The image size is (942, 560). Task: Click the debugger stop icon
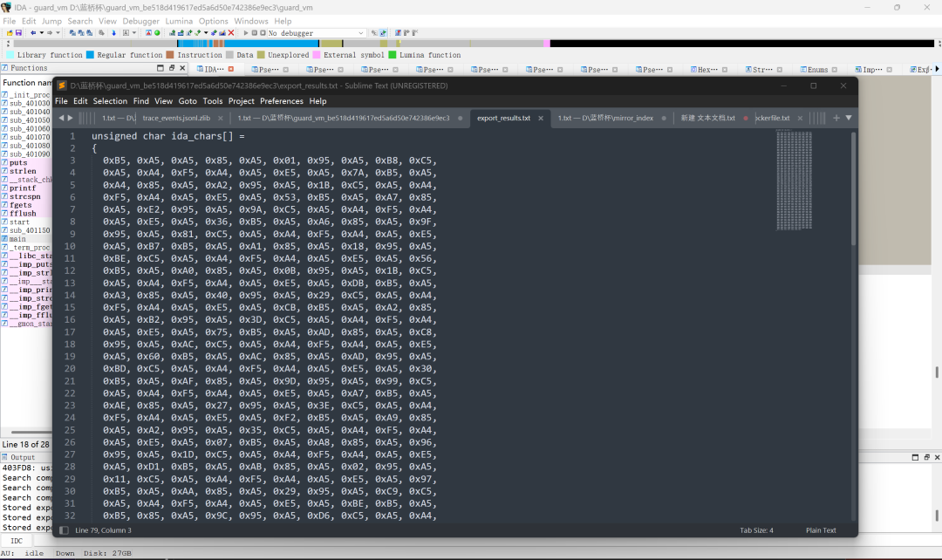(263, 33)
